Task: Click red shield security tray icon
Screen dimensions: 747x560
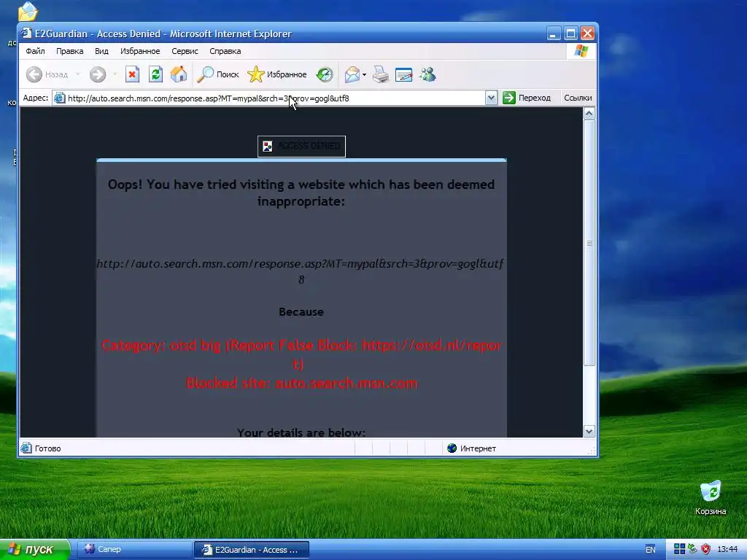Action: [x=705, y=549]
